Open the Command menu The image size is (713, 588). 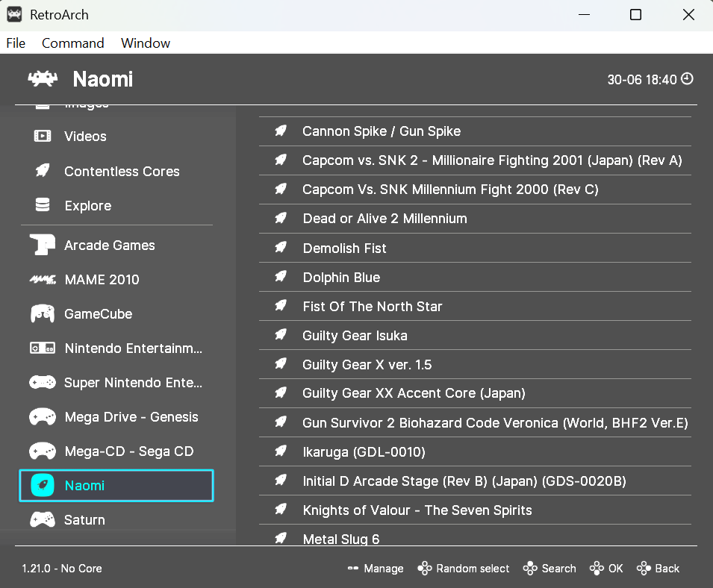coord(72,43)
